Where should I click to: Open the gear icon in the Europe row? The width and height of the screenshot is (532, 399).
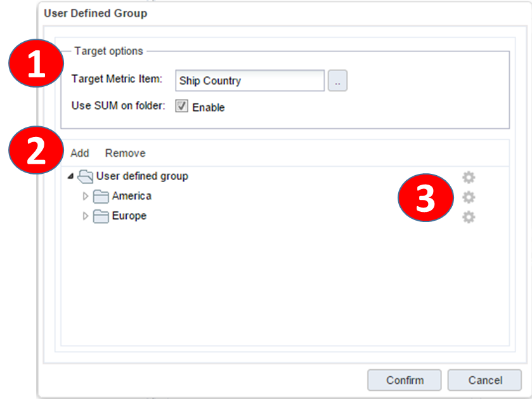[x=469, y=217]
